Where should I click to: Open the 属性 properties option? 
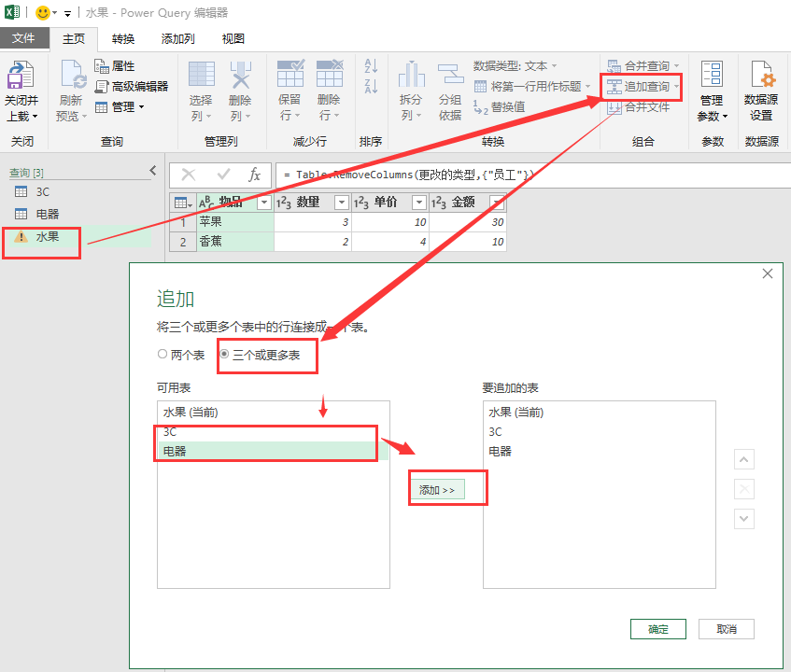(x=115, y=66)
